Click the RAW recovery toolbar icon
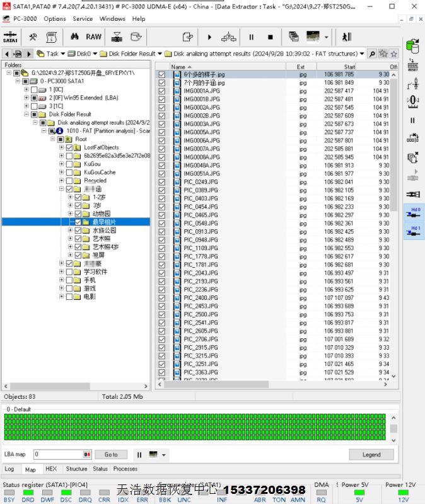This screenshot has height=504, width=425. 93,37
